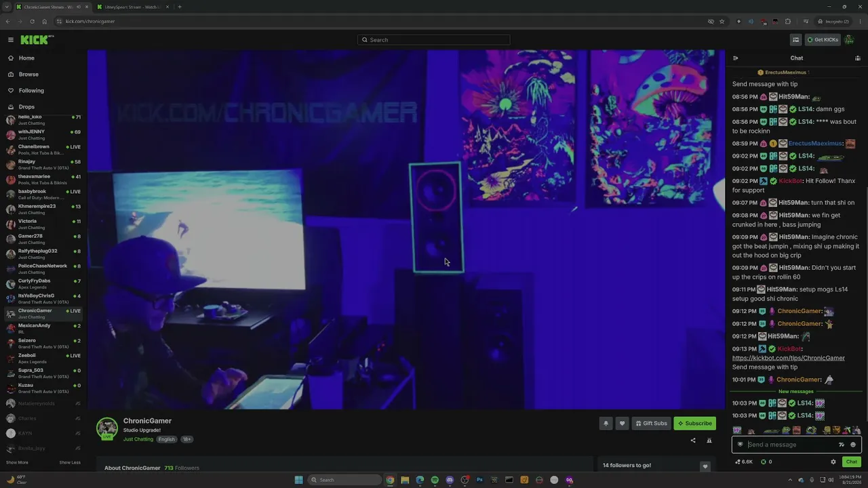Open the user profile avatar menu in the header
This screenshot has width=868, height=488.
[x=850, y=40]
